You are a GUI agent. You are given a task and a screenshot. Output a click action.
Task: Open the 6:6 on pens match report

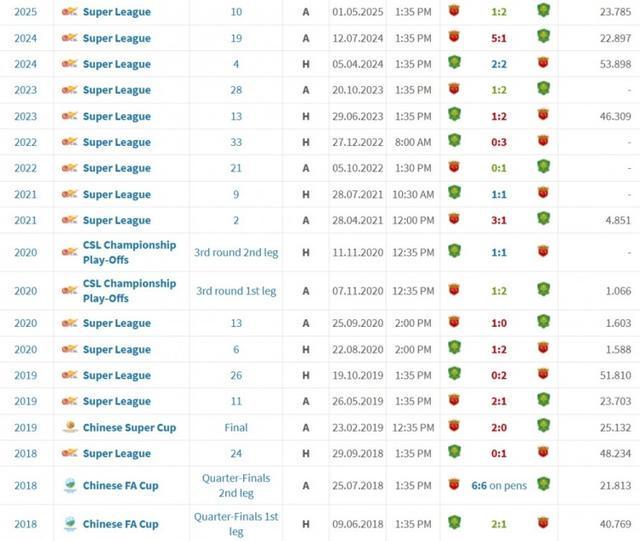[x=499, y=485]
